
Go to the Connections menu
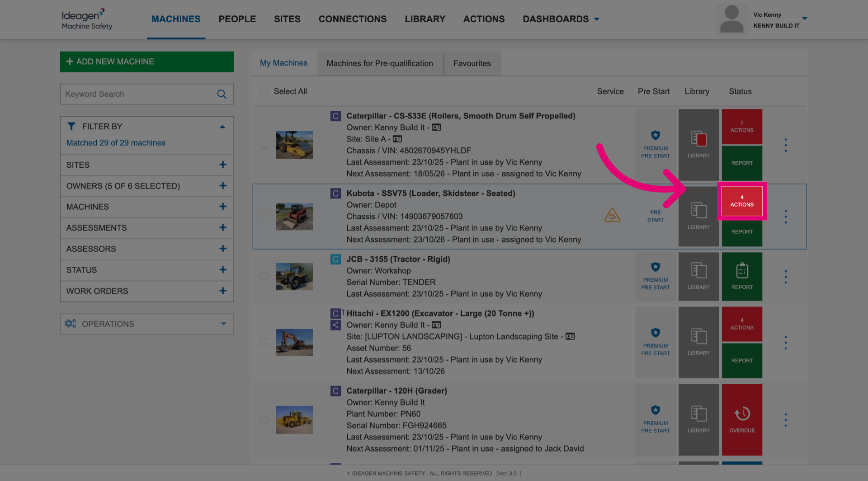353,19
